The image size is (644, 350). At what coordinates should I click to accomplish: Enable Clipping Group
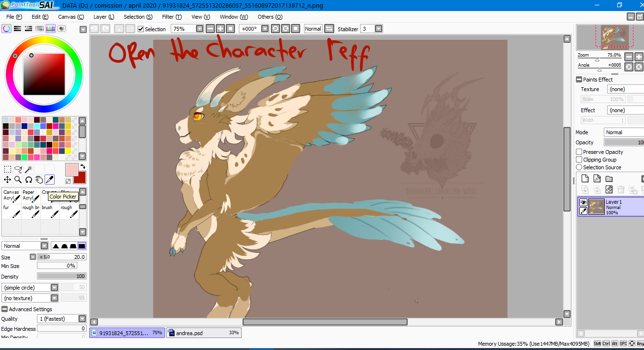(579, 160)
